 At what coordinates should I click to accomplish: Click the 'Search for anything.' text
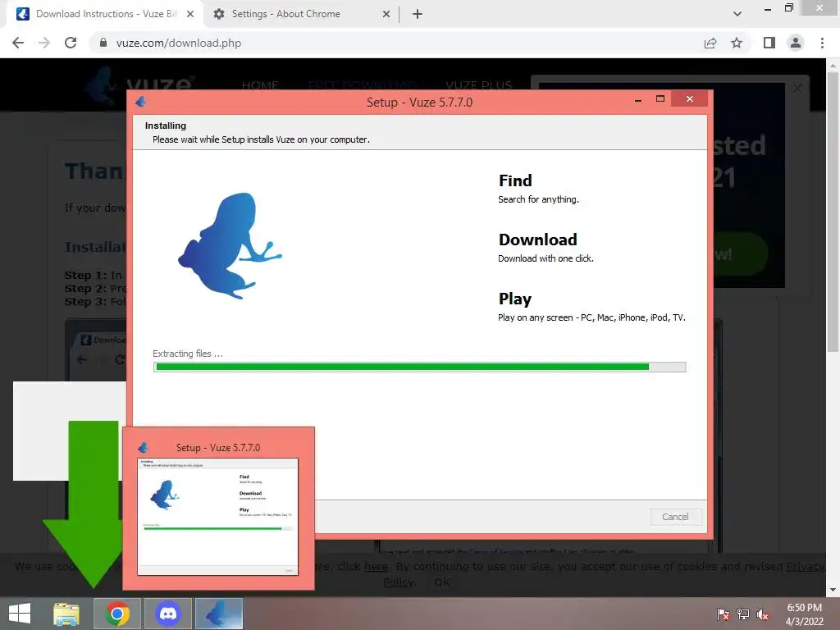538,199
